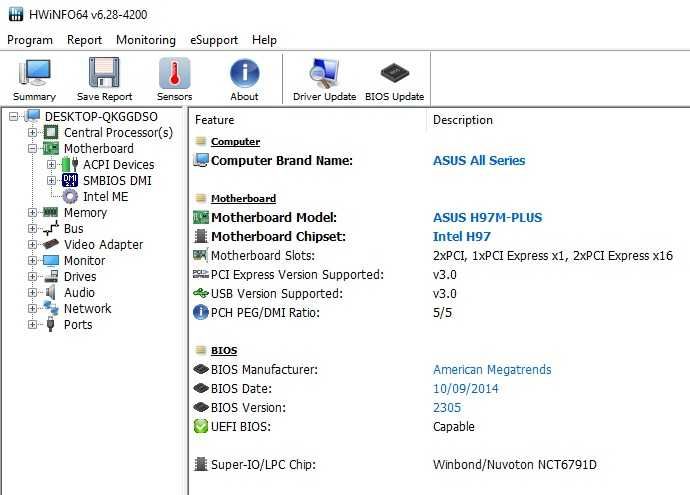Expand the Central Processor(s) node
The image size is (690, 495).
[x=32, y=132]
